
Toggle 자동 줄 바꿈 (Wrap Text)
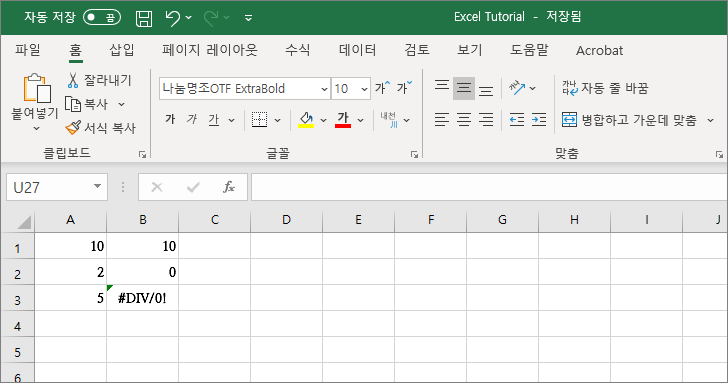605,88
